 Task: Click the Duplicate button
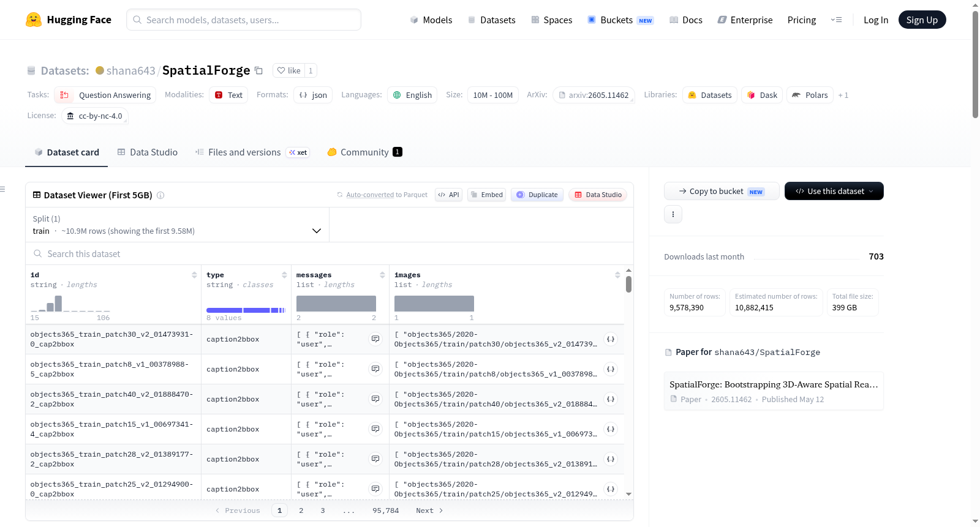(x=537, y=195)
